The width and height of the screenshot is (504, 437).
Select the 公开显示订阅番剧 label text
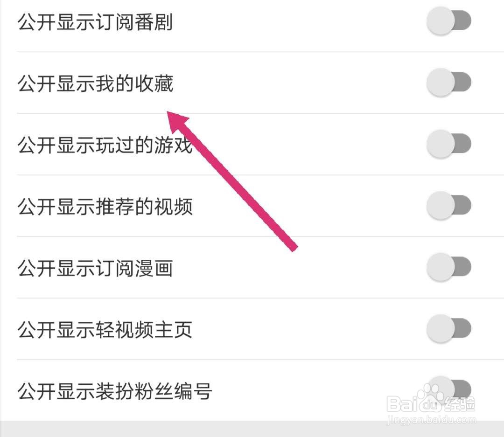[x=95, y=22]
